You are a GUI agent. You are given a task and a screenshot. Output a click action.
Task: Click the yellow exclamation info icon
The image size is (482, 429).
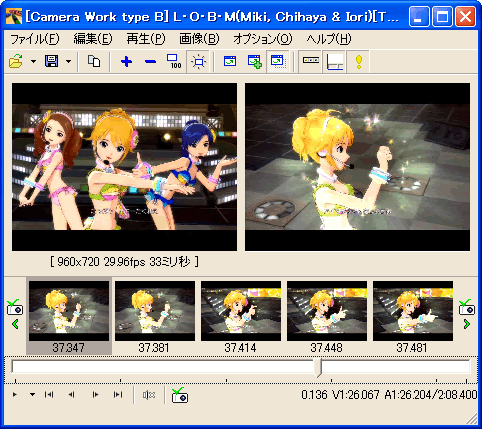(x=359, y=61)
